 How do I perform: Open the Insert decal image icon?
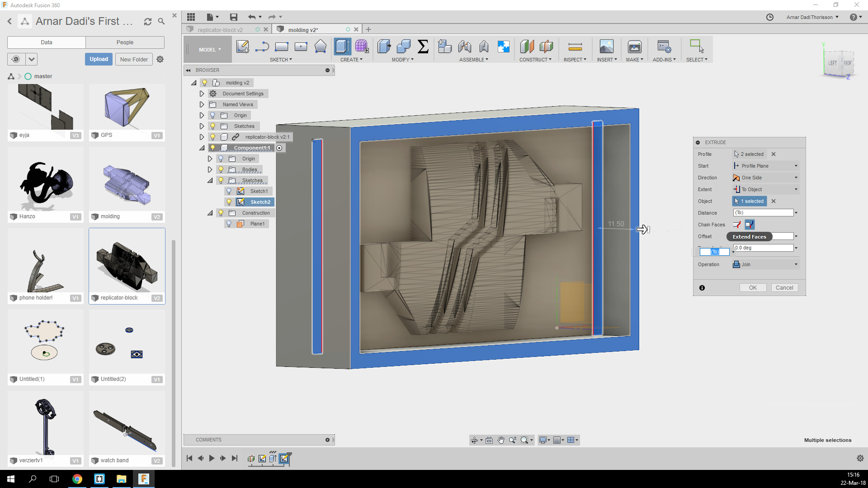point(606,47)
